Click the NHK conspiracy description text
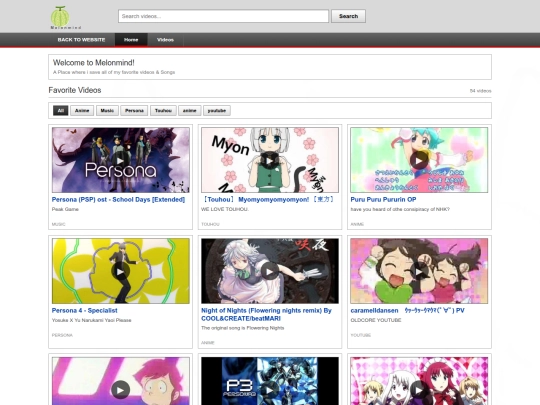Viewport: 540px width, 405px height. 400,209
